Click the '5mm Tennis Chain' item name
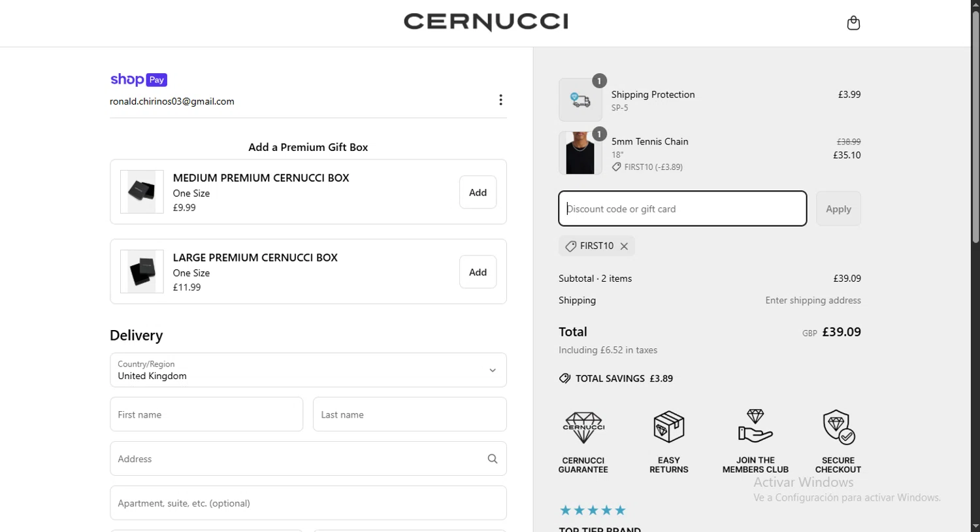 click(x=649, y=142)
